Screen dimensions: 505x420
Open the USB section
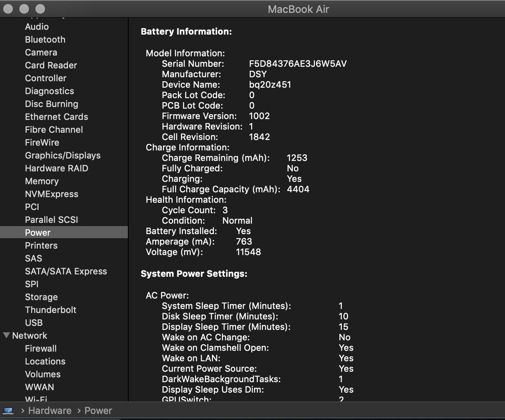click(x=34, y=323)
